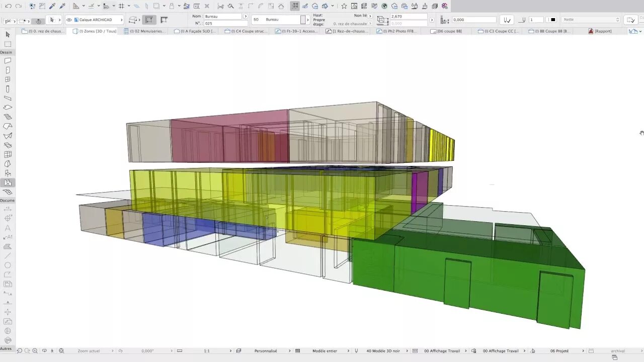Click the Undo arrow icon

pos(9,6)
